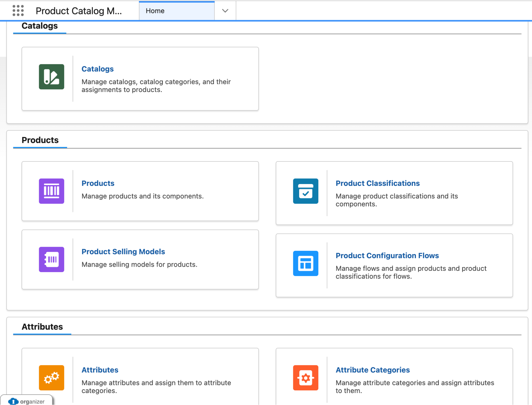
Task: Open the Catalogs link
Action: [x=97, y=69]
